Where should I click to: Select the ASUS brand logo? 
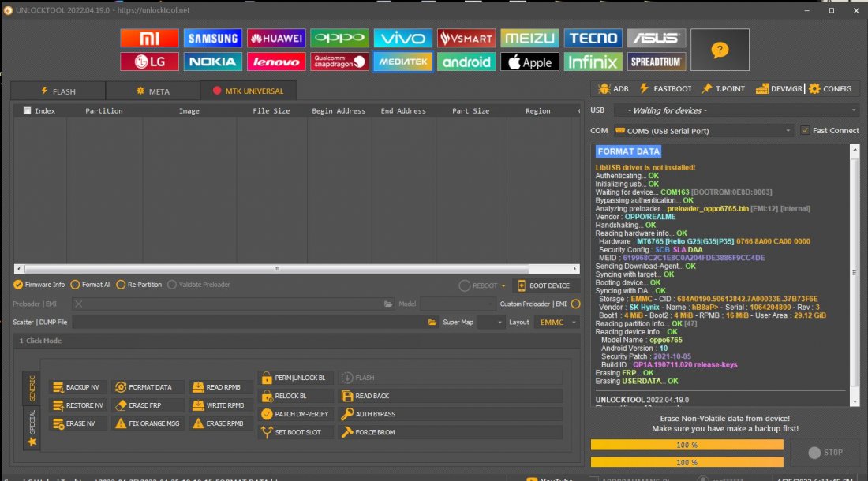[656, 38]
